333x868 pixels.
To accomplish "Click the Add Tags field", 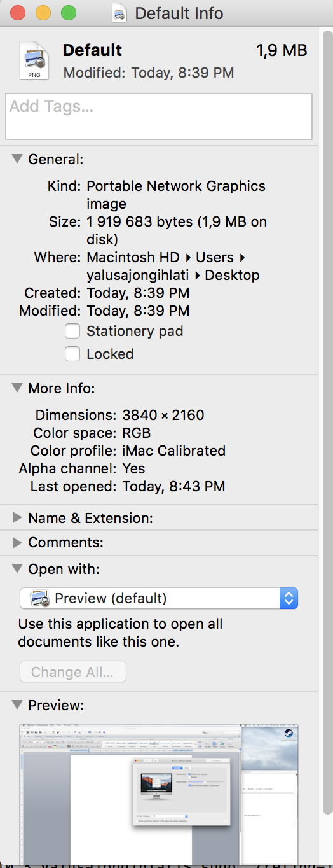I will [x=159, y=116].
